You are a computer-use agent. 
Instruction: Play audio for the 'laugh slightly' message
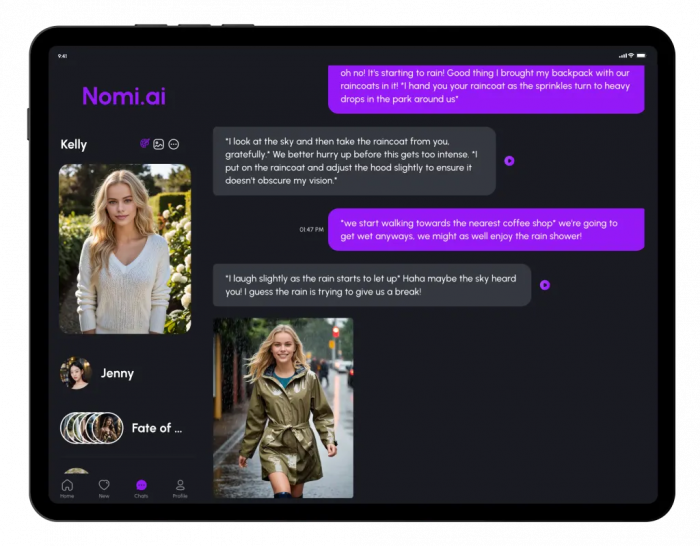545,285
